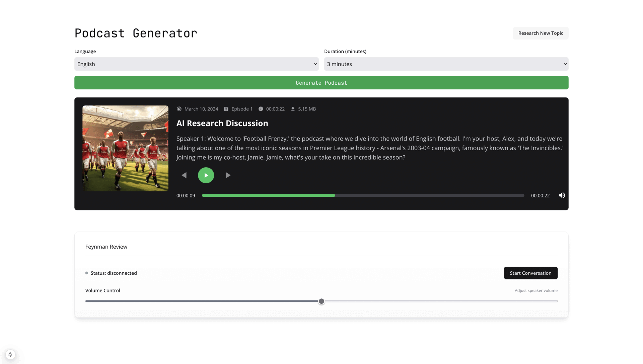Skip to the previous track
The image size is (643, 364).
[x=184, y=175]
